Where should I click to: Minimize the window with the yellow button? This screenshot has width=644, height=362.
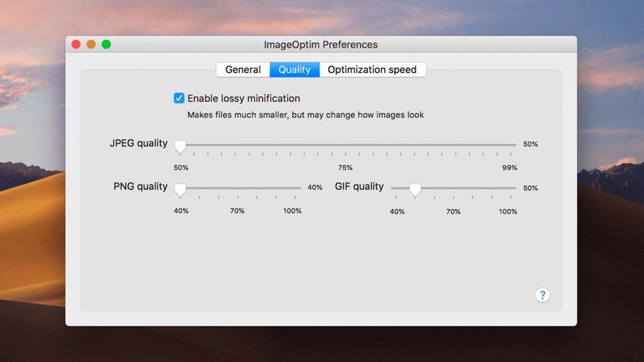coord(91,45)
